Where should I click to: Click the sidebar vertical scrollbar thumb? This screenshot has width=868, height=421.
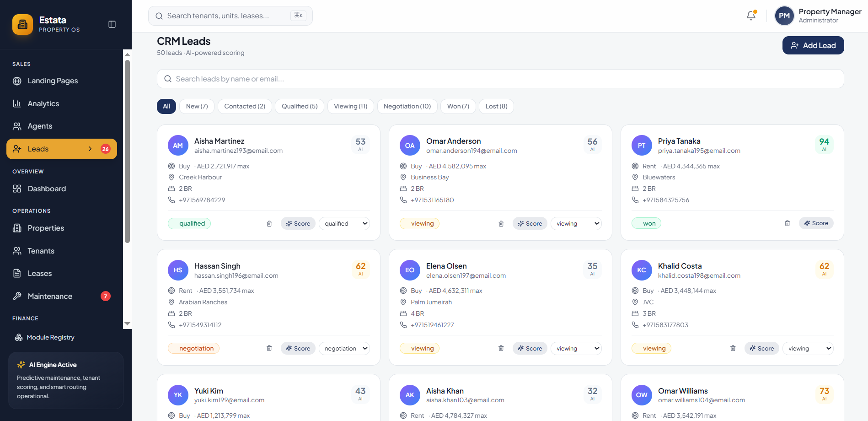click(127, 151)
